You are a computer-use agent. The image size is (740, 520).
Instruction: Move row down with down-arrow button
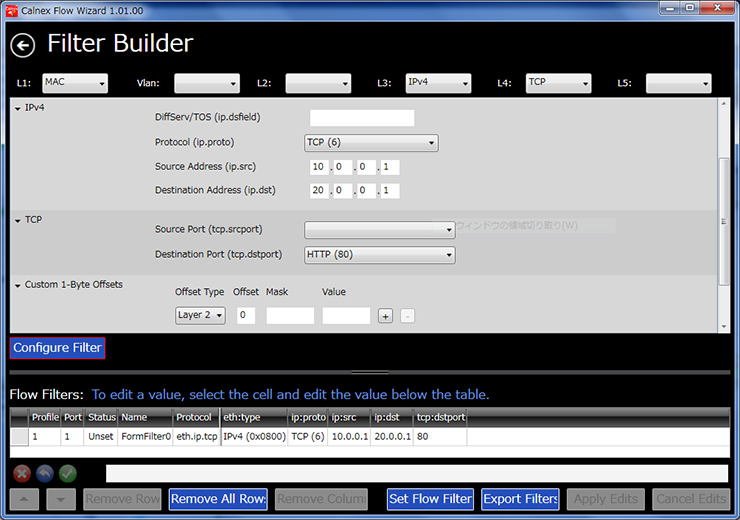[61, 499]
